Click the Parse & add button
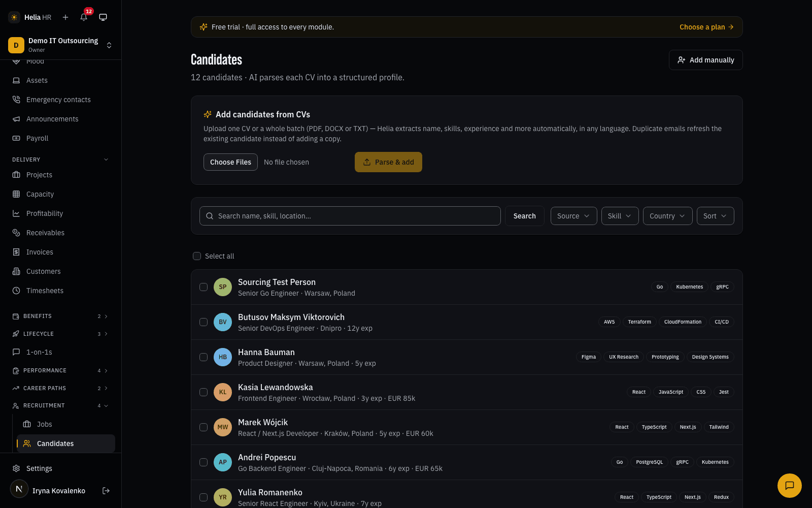This screenshot has width=812, height=508. click(388, 162)
